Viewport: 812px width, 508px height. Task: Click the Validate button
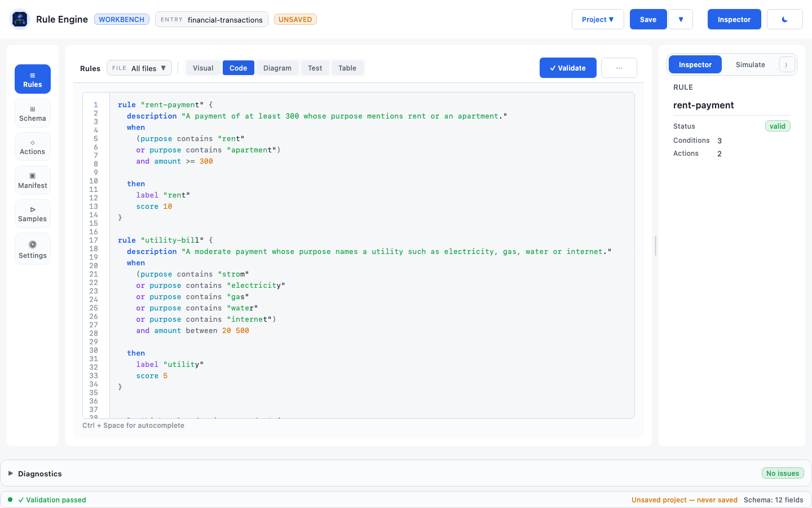tap(568, 68)
